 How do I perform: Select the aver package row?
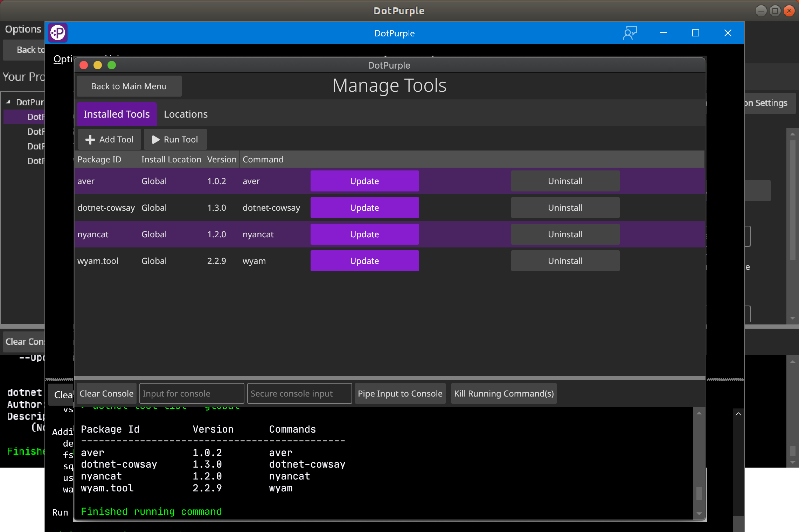tap(389, 181)
